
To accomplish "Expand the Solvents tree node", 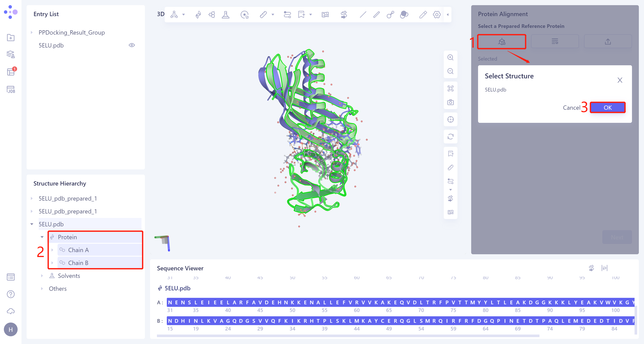I will pyautogui.click(x=42, y=276).
